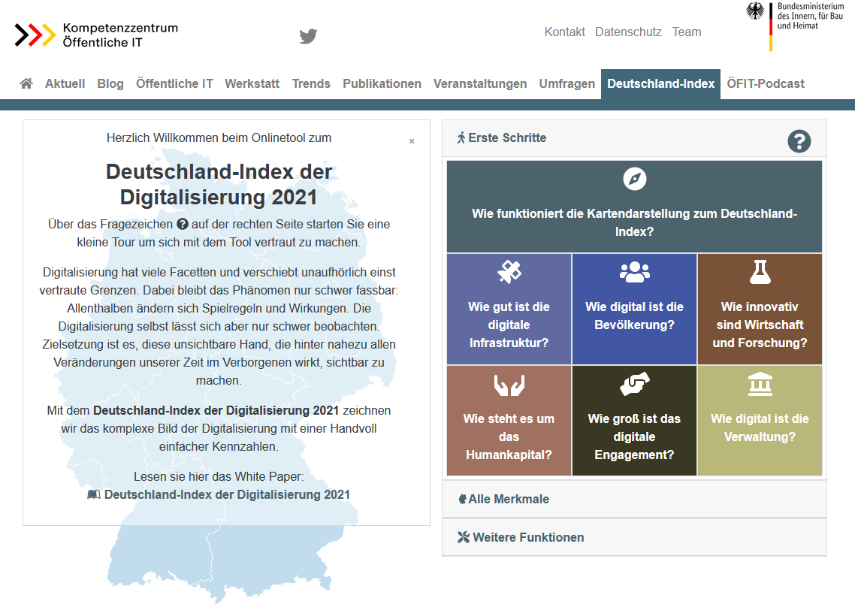Open the Publikationen menu item
The image size is (855, 616).
tap(382, 83)
